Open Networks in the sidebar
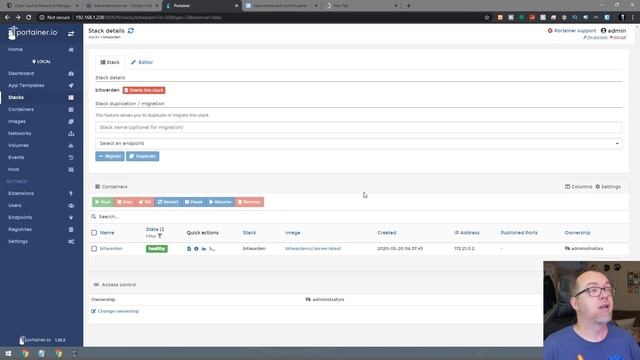 (20, 133)
